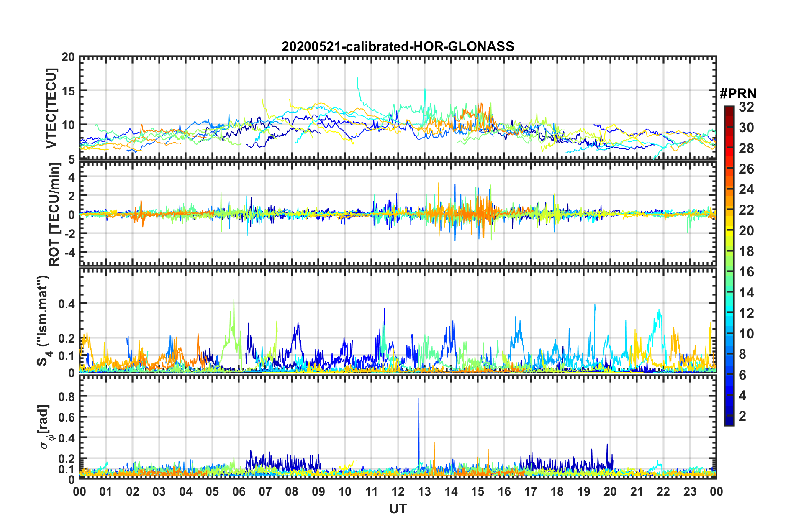Click the 15 tick on VTEC axis
Screen dimensions: 796x532
click(x=68, y=91)
